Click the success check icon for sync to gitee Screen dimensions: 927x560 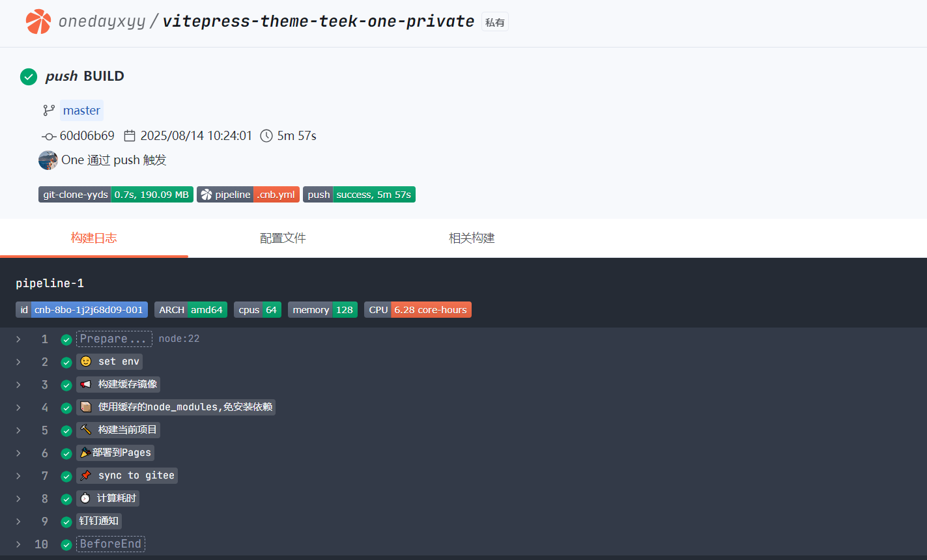click(x=66, y=477)
